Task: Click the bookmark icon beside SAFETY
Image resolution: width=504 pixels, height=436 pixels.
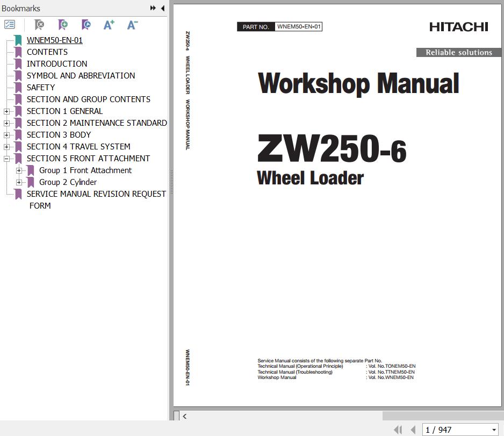Action: (x=18, y=88)
